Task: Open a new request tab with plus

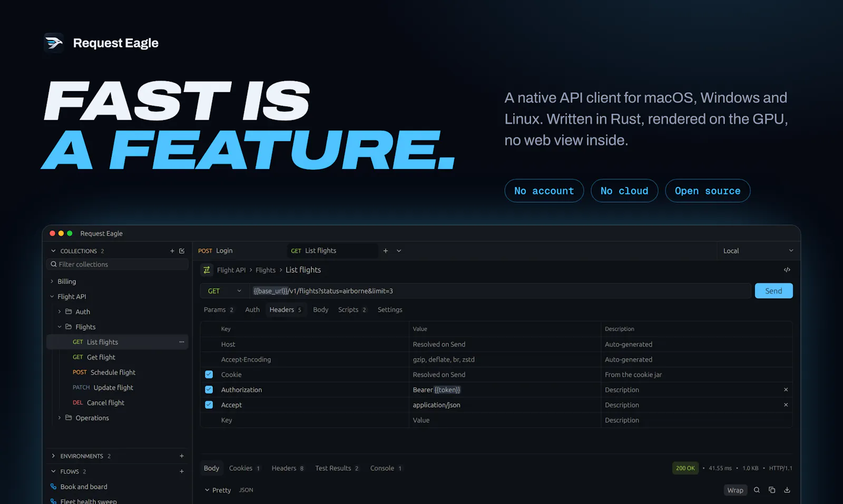Action: (x=386, y=251)
